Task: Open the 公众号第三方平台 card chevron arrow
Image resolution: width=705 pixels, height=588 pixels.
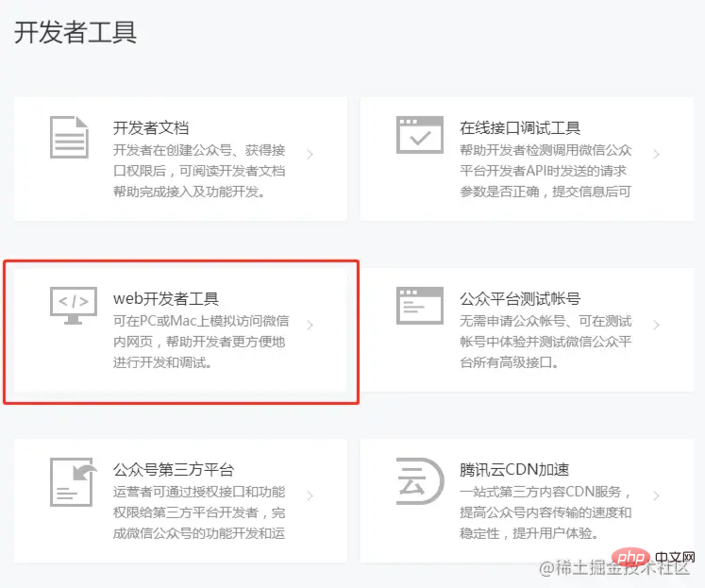Action: tap(310, 496)
